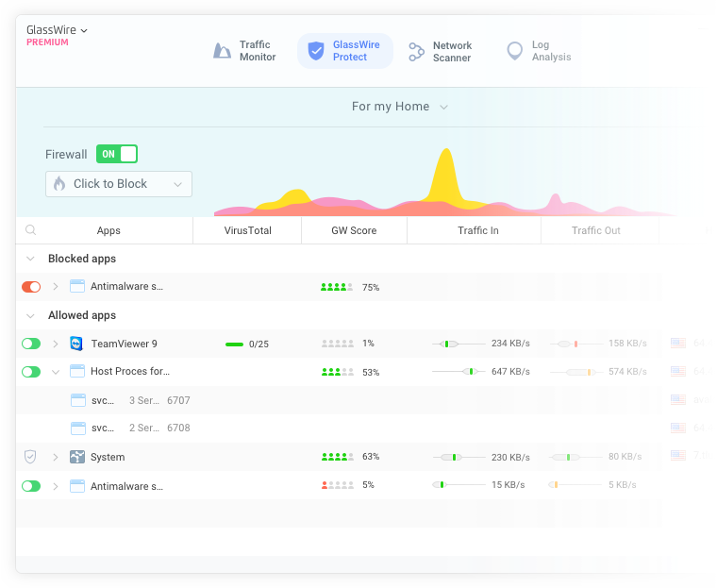Click the System row US flag icon
Image resolution: width=717 pixels, height=588 pixels.
point(678,455)
